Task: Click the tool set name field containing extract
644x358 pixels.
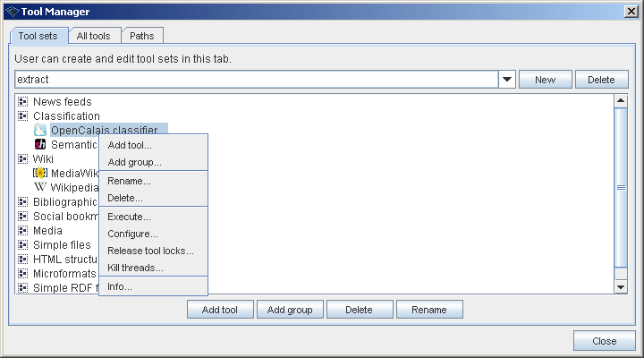Action: pyautogui.click(x=255, y=80)
